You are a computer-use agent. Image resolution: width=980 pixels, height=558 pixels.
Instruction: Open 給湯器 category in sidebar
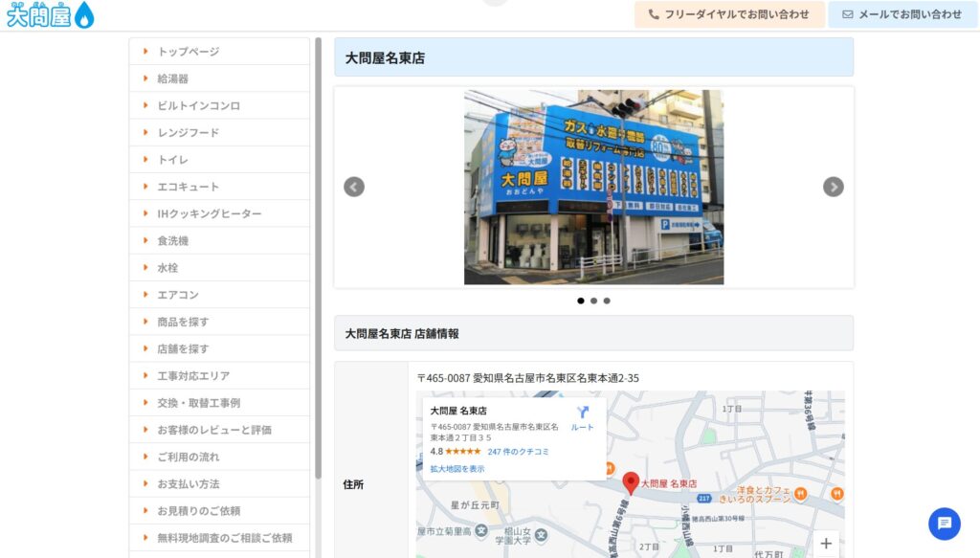coord(219,78)
